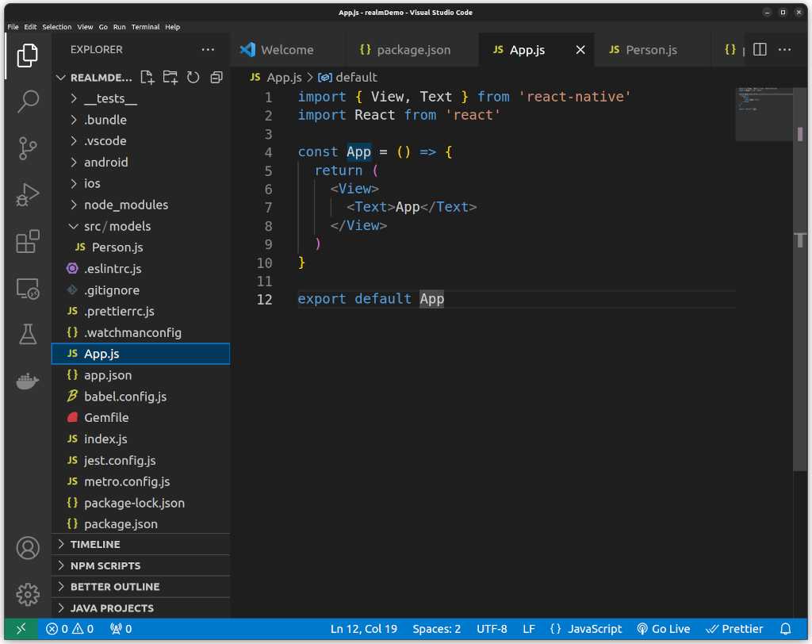Click the Prettier status bar item
Image resolution: width=812 pixels, height=644 pixels.
[734, 629]
